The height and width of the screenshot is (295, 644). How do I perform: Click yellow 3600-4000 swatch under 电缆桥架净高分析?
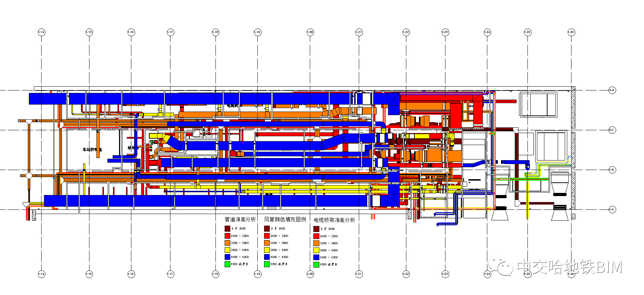pyautogui.click(x=317, y=250)
